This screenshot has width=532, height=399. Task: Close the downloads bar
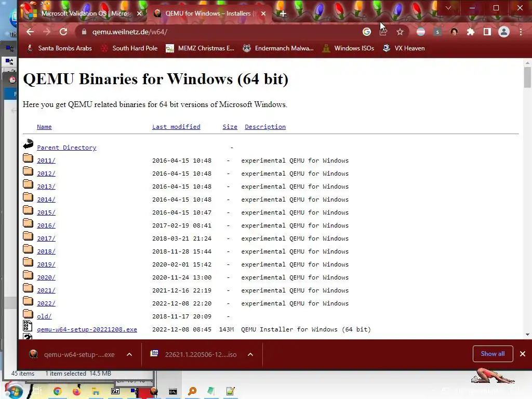[x=523, y=354]
